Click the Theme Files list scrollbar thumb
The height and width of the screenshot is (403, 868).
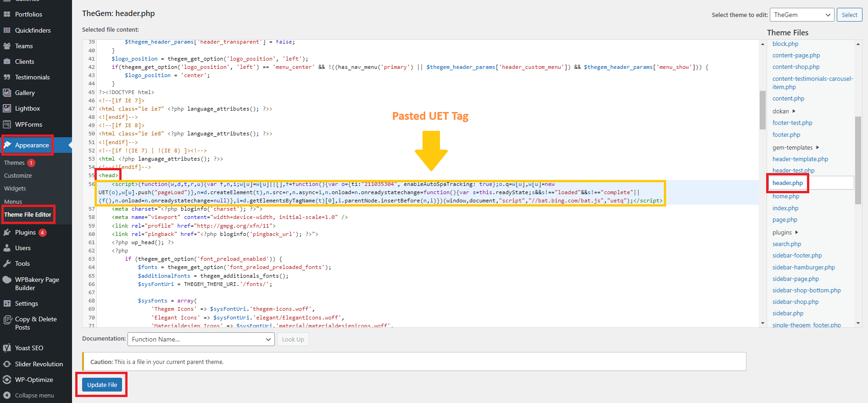tap(858, 160)
